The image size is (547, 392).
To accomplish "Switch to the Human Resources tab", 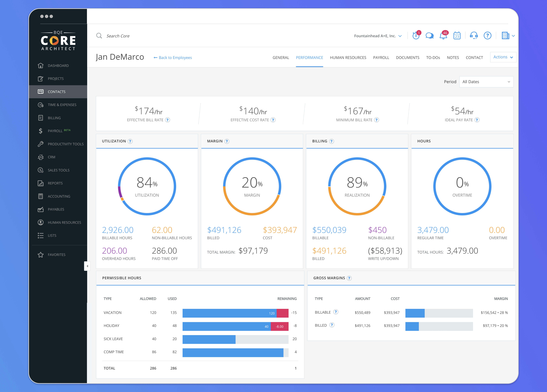I will point(348,58).
